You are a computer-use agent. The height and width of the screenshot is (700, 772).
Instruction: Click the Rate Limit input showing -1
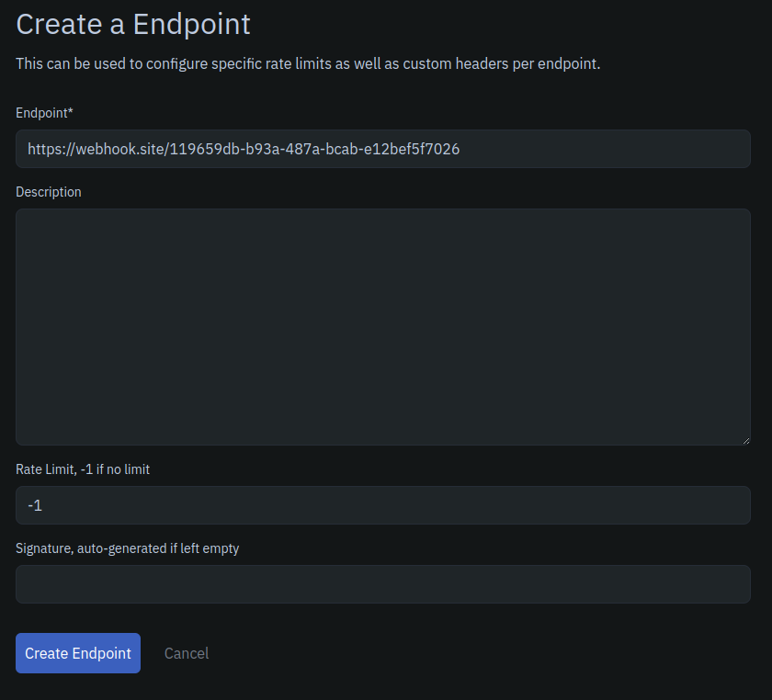tap(382, 504)
